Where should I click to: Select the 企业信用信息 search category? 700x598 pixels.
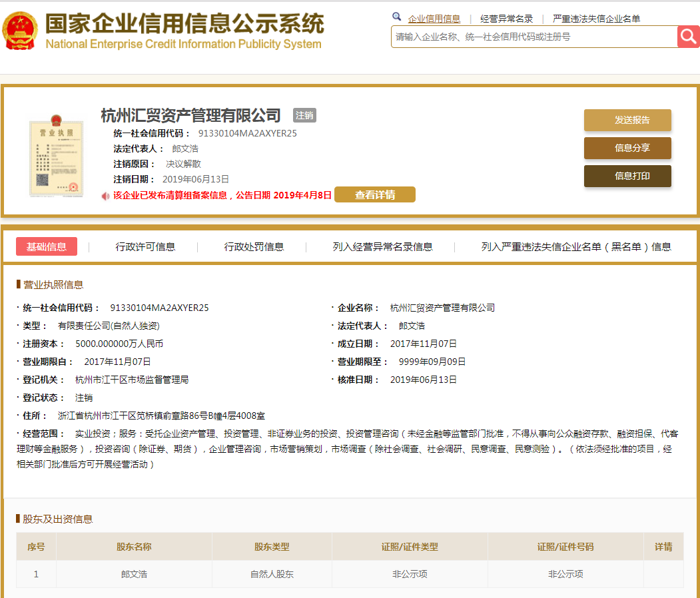pyautogui.click(x=434, y=19)
